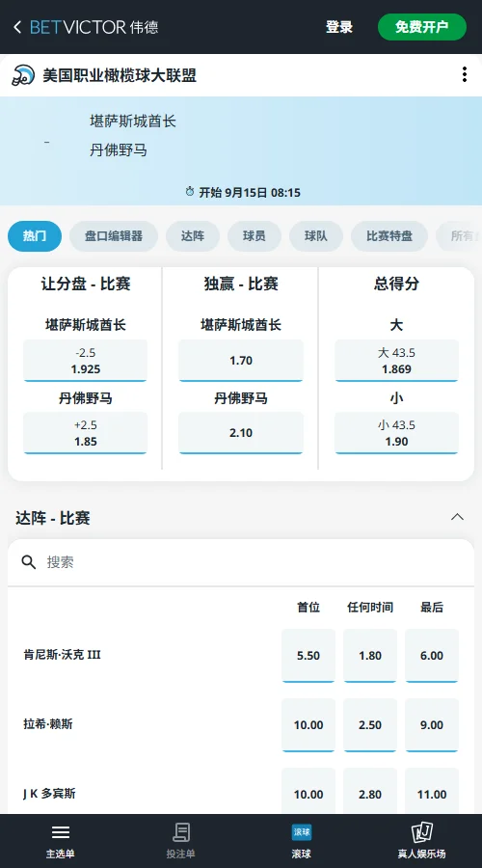Select J K 多宾斯 first touchdown 10.00
Viewport: 482px width, 868px height.
[x=308, y=792]
